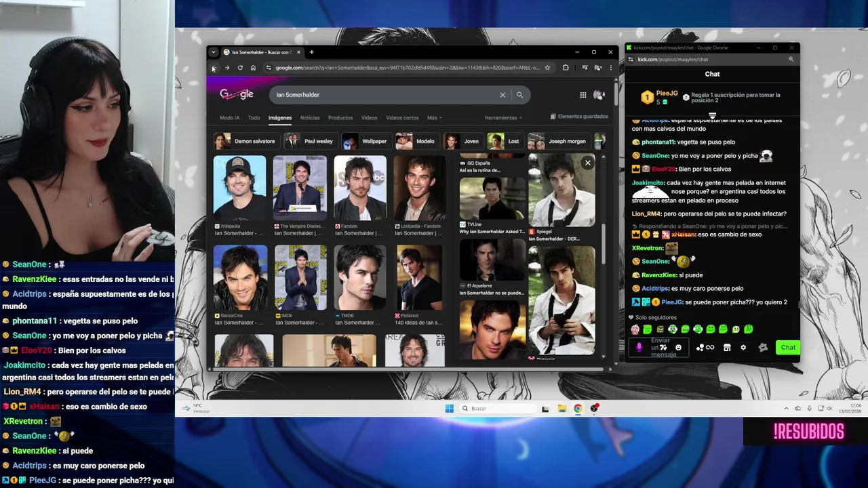Expand the Más dropdown
The width and height of the screenshot is (868, 488).
click(434, 118)
